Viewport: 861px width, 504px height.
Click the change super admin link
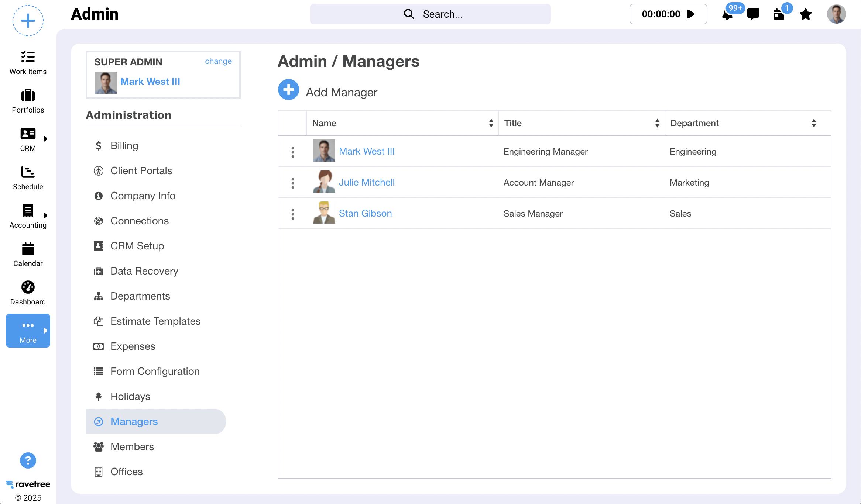tap(218, 61)
